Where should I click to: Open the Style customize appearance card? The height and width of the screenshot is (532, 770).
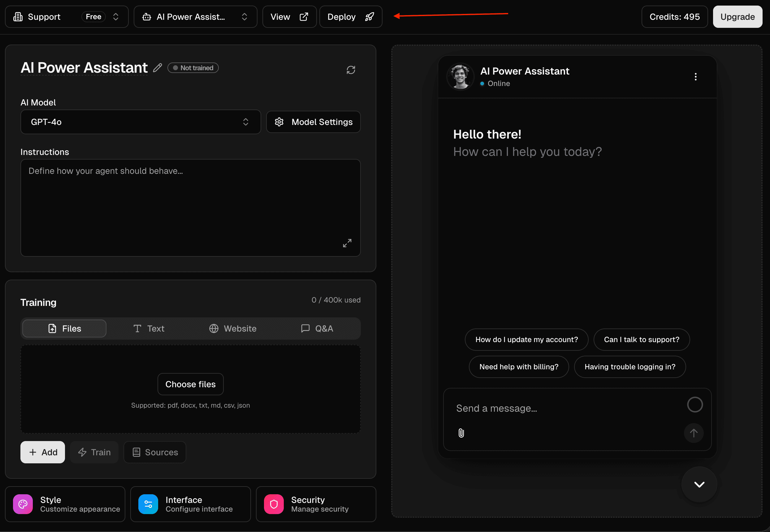coord(65,504)
